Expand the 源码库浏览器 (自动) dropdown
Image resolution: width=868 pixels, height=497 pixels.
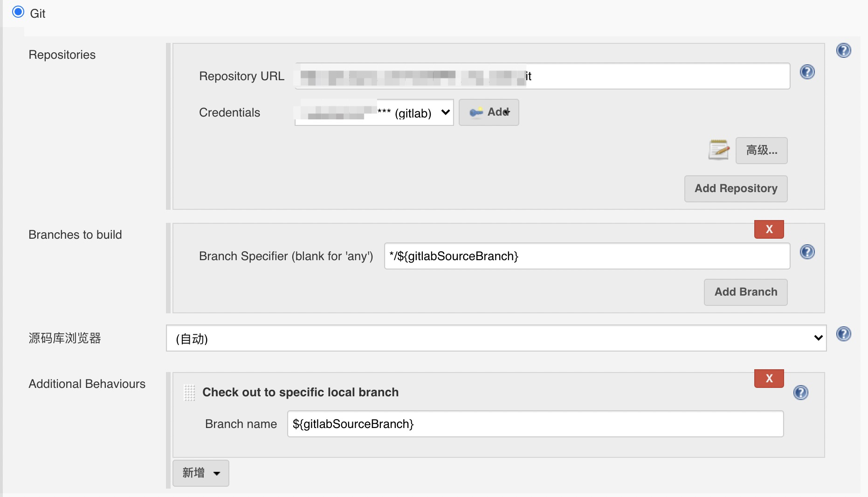(496, 338)
